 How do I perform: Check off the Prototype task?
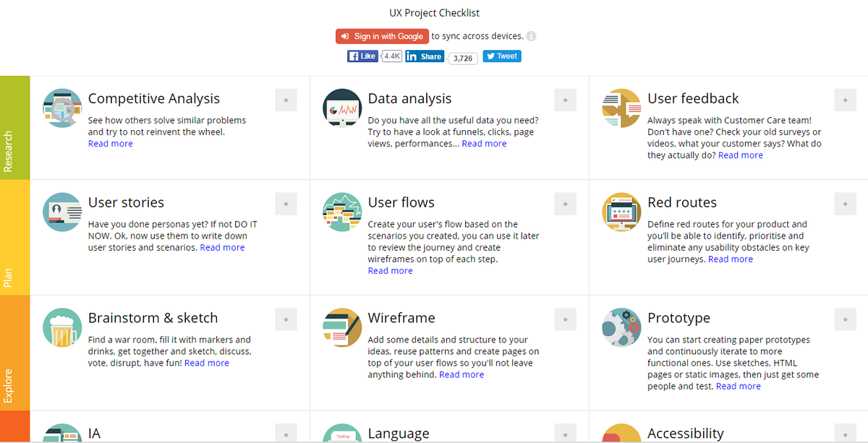click(x=845, y=319)
